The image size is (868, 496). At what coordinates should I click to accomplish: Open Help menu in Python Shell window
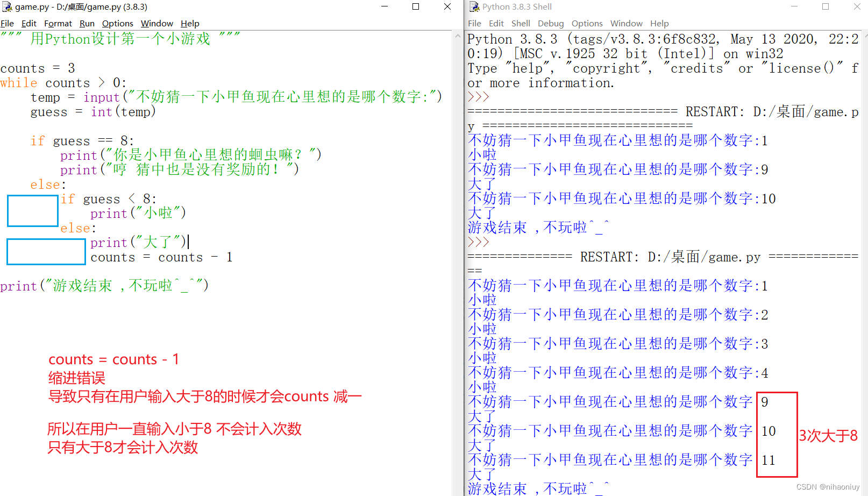(x=659, y=24)
